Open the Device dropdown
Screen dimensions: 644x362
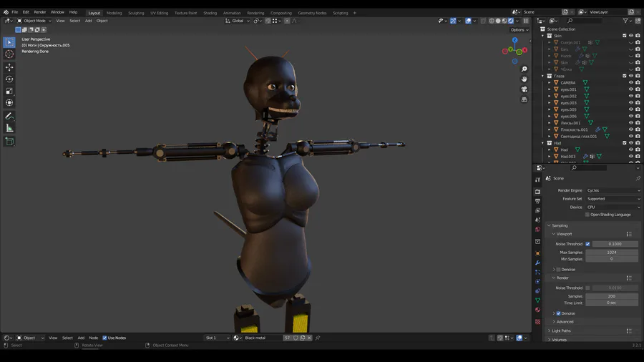click(x=613, y=207)
